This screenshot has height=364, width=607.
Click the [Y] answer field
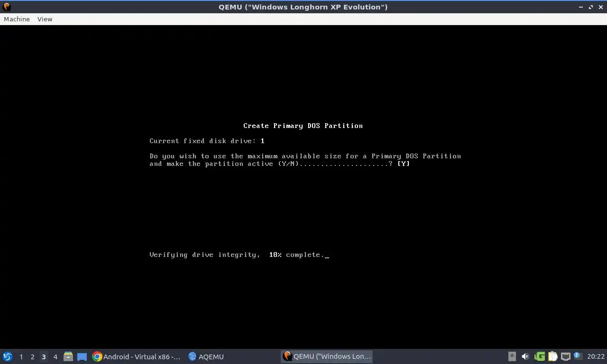point(404,164)
